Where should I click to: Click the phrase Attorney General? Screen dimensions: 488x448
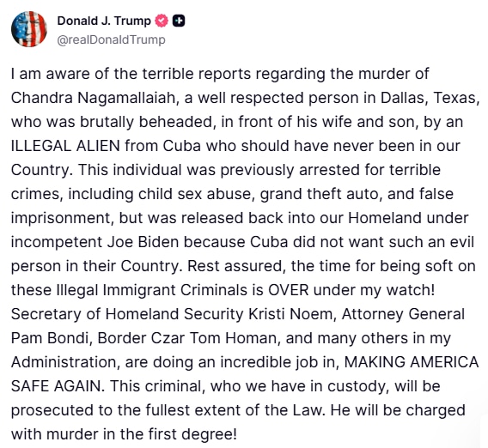[403, 314]
